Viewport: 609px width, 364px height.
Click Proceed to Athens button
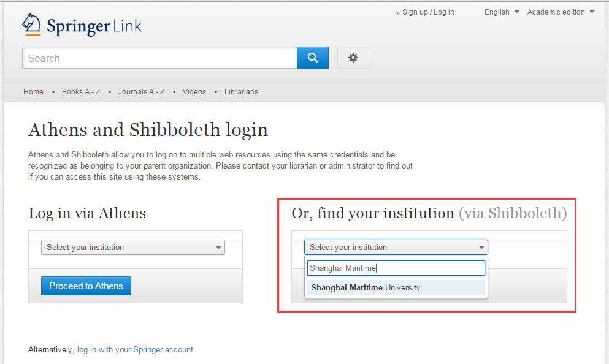click(86, 286)
